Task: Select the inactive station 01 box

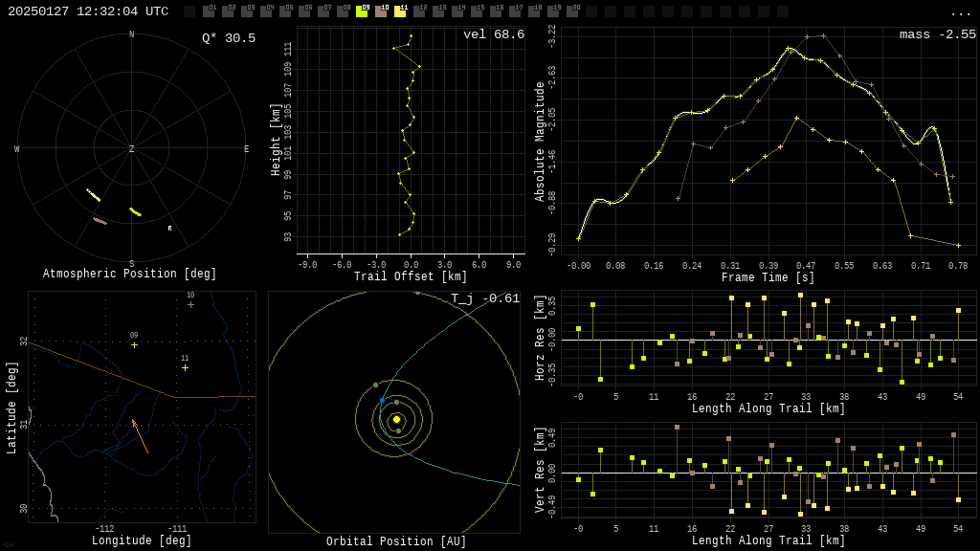Action: [x=209, y=11]
